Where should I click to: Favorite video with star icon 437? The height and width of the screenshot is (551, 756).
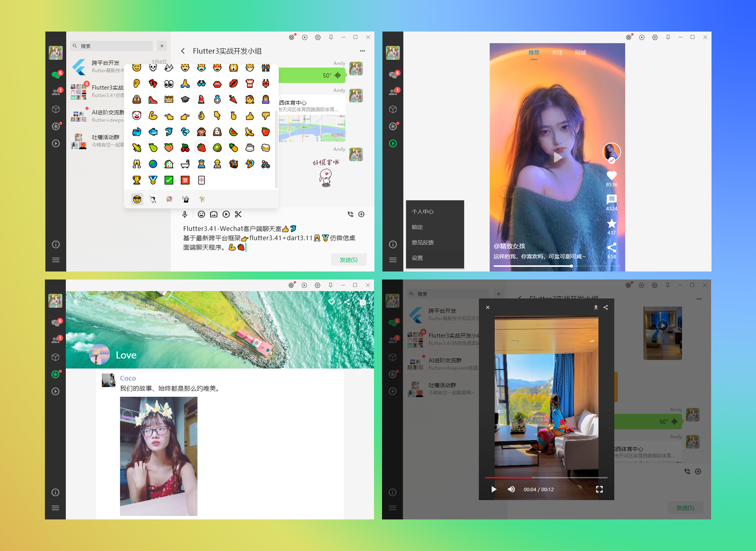(x=611, y=224)
